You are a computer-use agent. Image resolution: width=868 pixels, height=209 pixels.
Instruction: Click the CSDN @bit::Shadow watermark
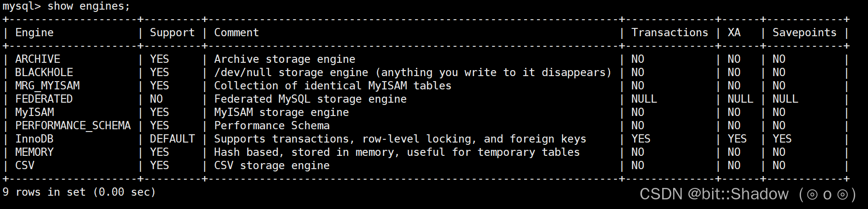point(747,194)
